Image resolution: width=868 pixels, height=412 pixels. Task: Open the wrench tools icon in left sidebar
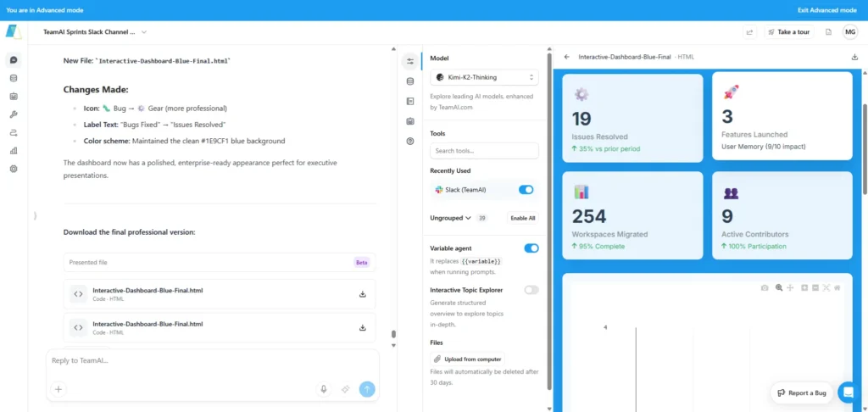point(14,114)
